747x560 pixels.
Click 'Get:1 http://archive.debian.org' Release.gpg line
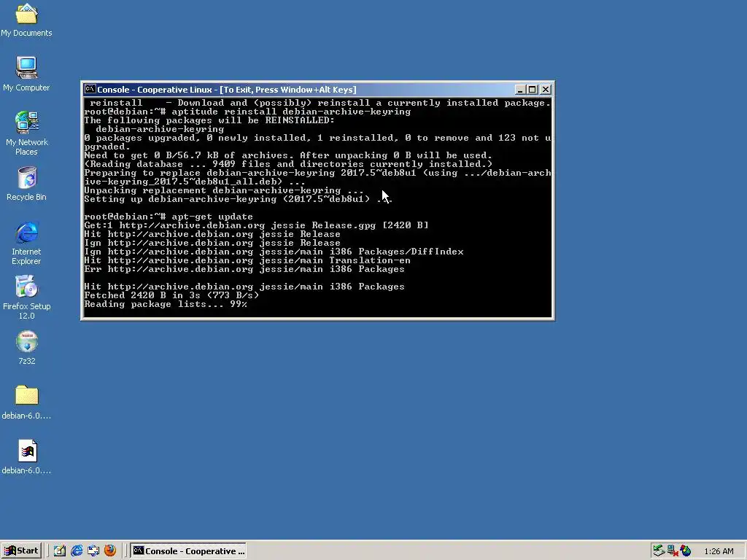pyautogui.click(x=256, y=225)
